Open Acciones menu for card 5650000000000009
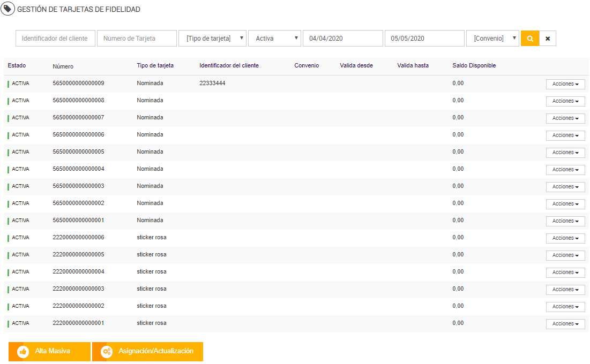The height and width of the screenshot is (364, 590). point(565,84)
